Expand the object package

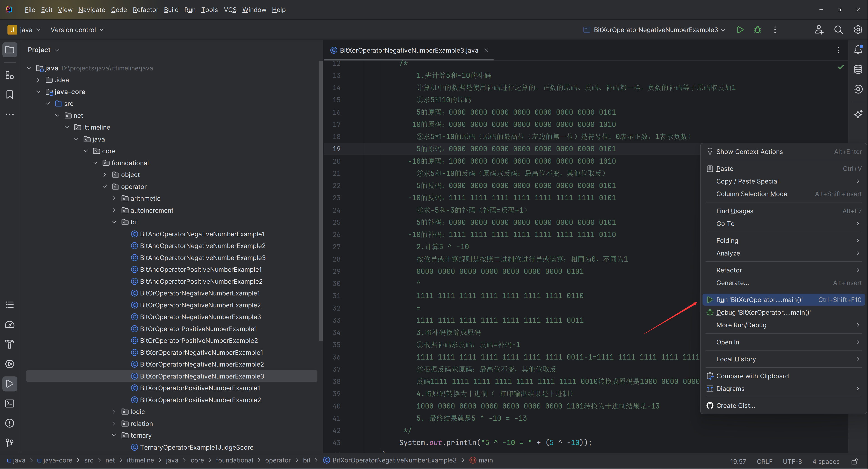104,174
